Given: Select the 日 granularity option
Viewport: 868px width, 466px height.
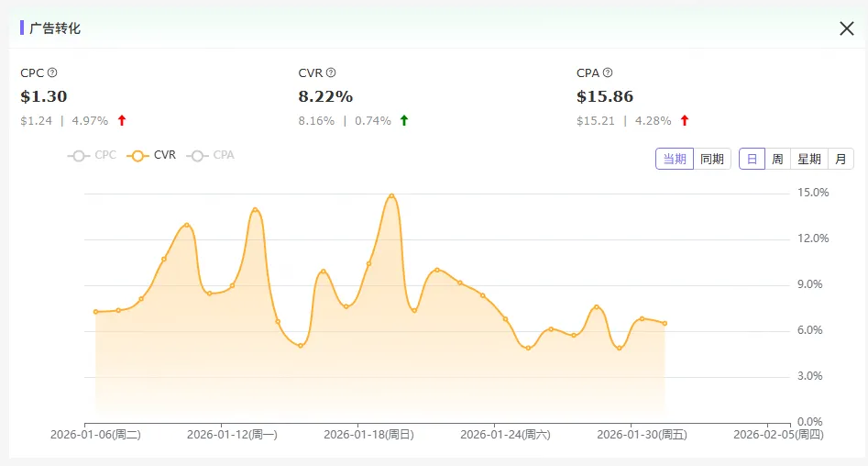Looking at the screenshot, I should point(752,159).
